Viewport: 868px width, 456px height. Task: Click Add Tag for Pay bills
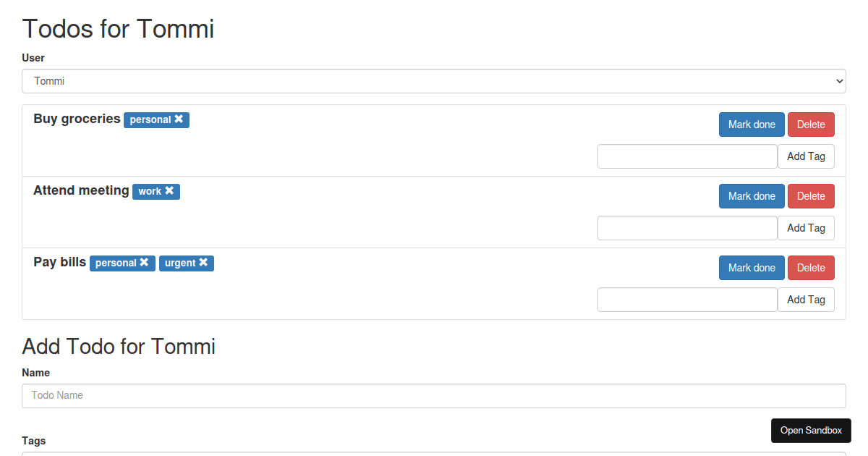coord(806,300)
